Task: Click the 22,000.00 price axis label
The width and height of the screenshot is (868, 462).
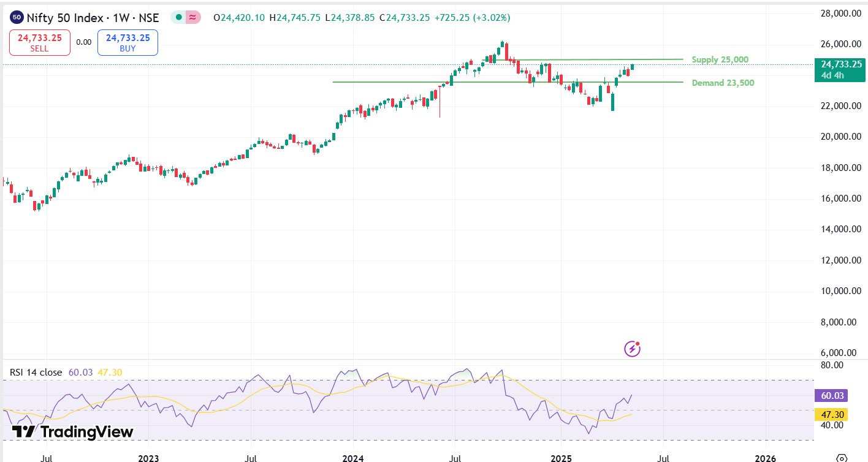Action: click(x=842, y=106)
